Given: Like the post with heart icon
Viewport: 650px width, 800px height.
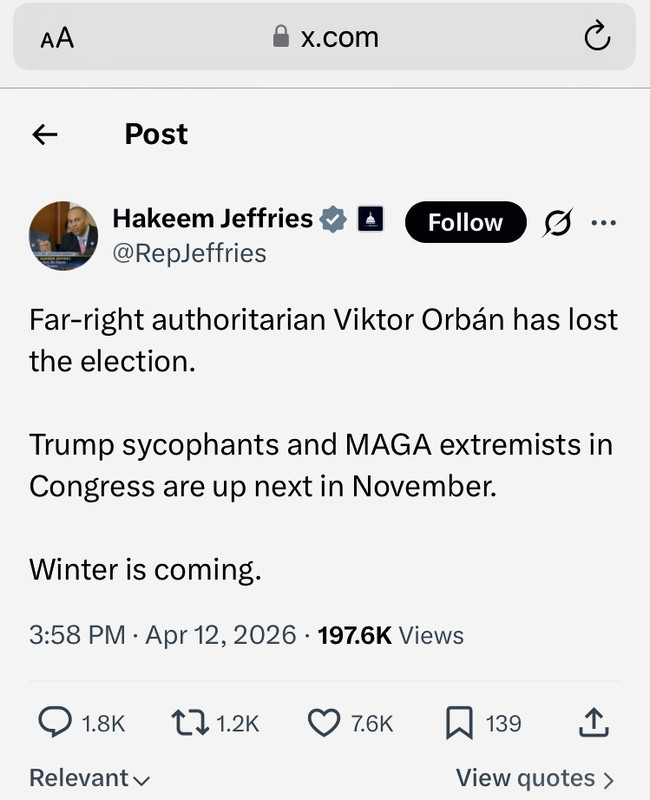Looking at the screenshot, I should (x=324, y=723).
